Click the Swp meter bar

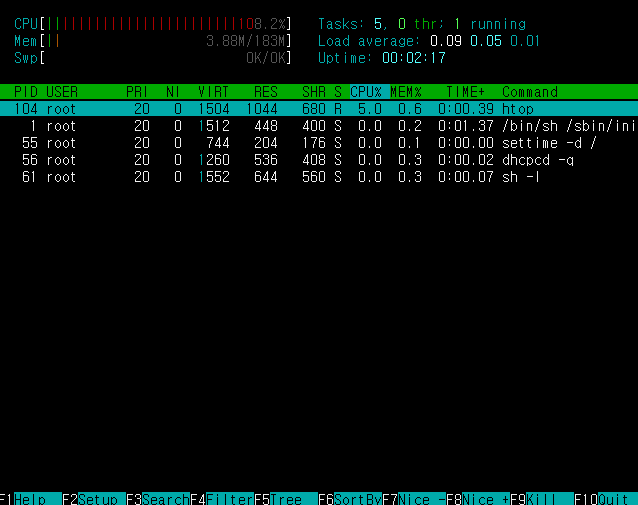153,58
